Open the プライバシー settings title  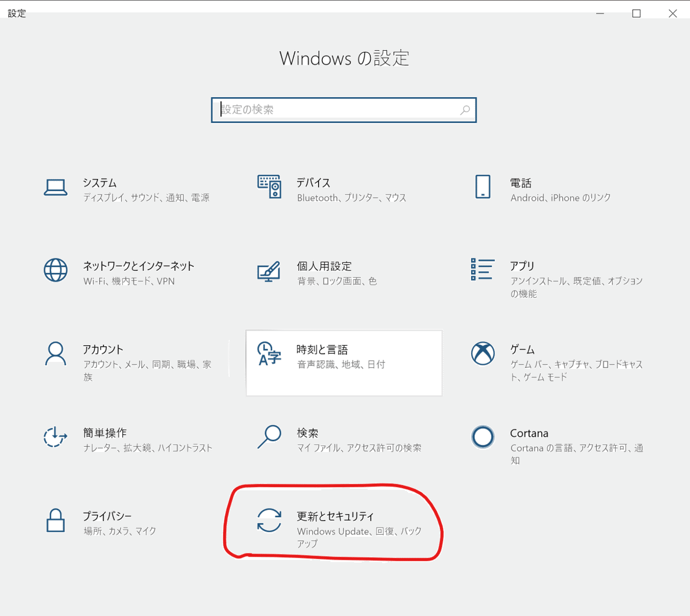[x=107, y=516]
